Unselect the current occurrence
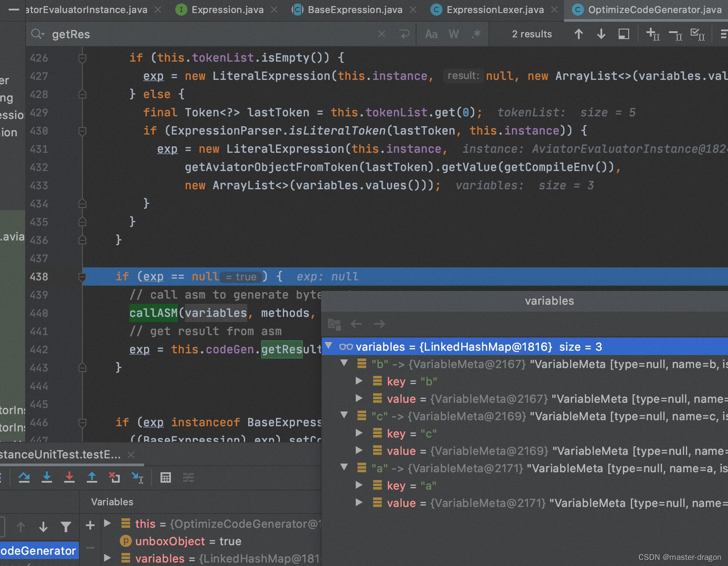This screenshot has height=566, width=728. coord(676,35)
